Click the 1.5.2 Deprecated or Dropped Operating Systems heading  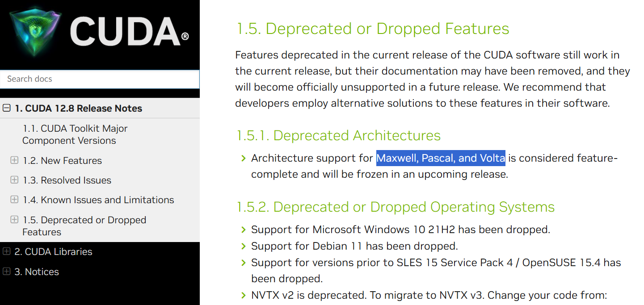(395, 207)
